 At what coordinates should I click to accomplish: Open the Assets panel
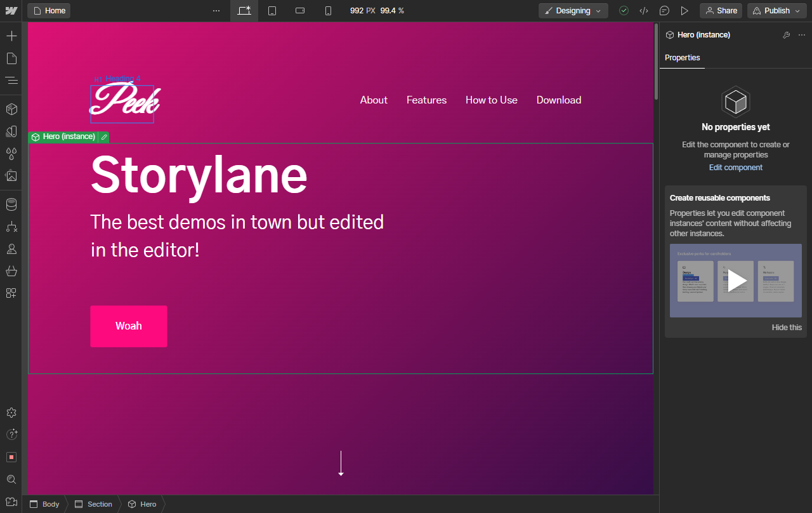point(11,176)
